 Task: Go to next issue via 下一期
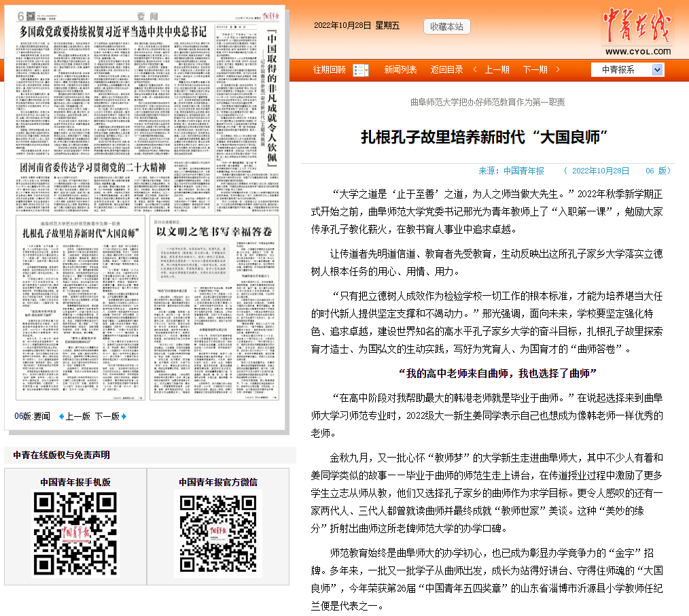pyautogui.click(x=535, y=70)
